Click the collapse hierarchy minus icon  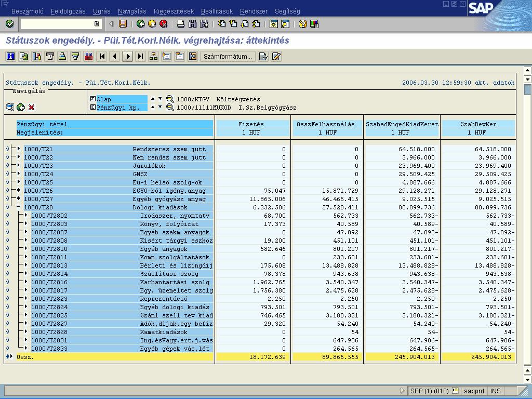(x=179, y=56)
